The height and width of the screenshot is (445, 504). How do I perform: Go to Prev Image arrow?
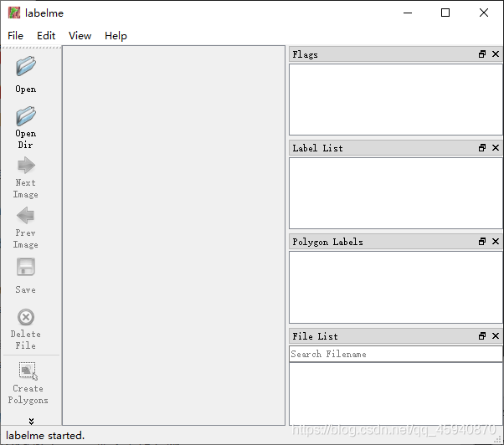26,216
